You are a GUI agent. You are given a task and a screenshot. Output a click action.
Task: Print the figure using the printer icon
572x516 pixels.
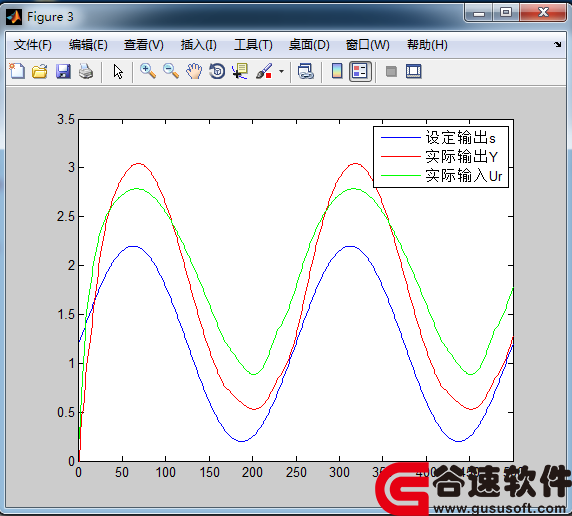(x=86, y=71)
